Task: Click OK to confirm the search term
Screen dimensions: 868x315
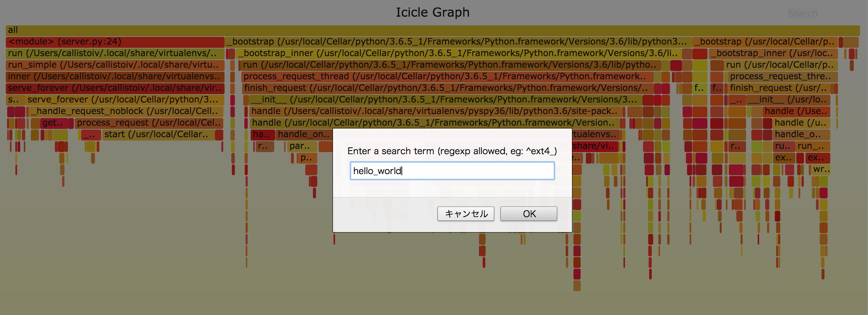Action: 528,214
